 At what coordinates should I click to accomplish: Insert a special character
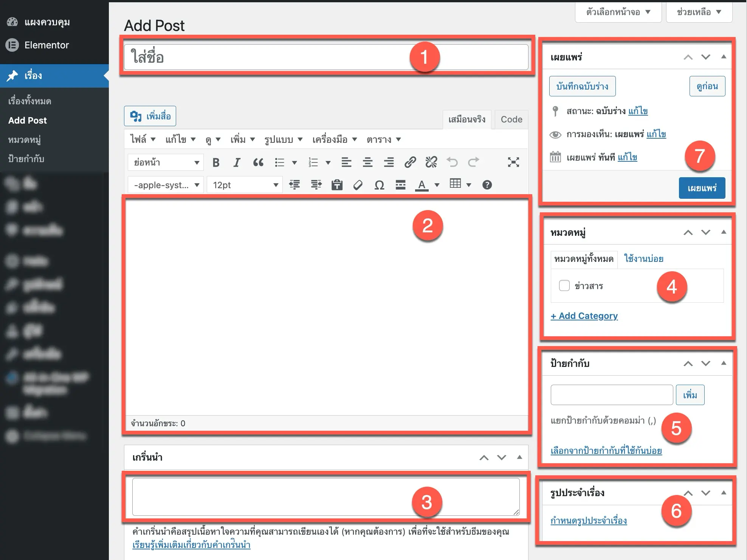tap(379, 185)
